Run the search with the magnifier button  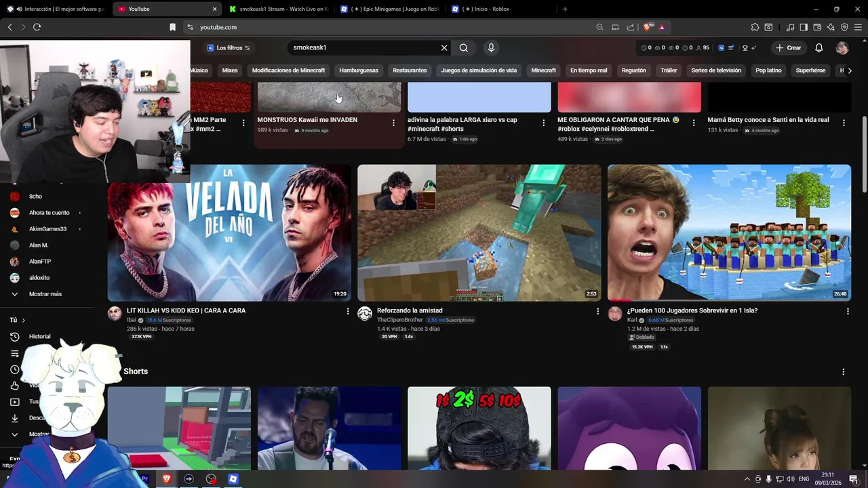pos(464,48)
